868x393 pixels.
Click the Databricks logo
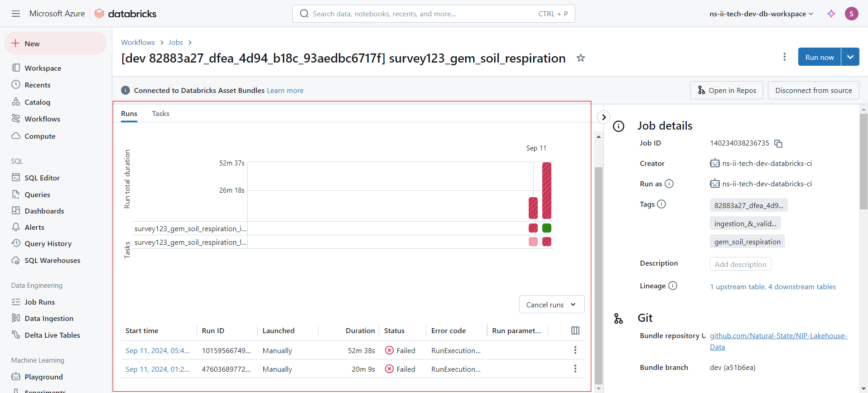[x=125, y=14]
